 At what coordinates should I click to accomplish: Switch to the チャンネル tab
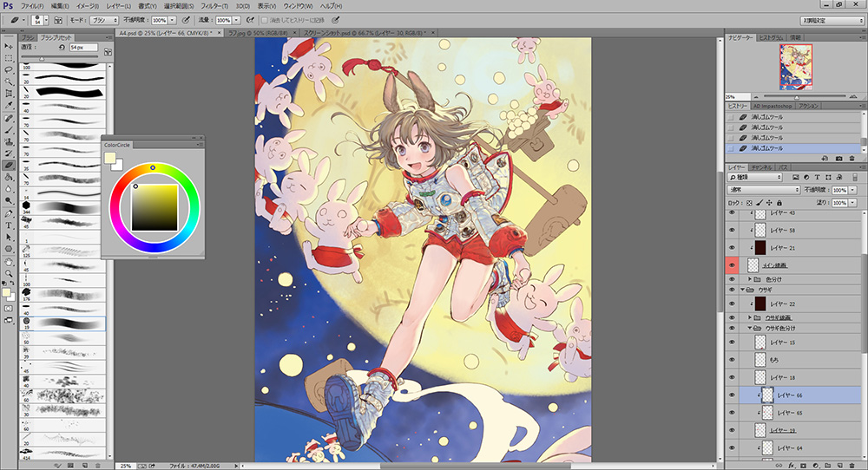pyautogui.click(x=762, y=167)
